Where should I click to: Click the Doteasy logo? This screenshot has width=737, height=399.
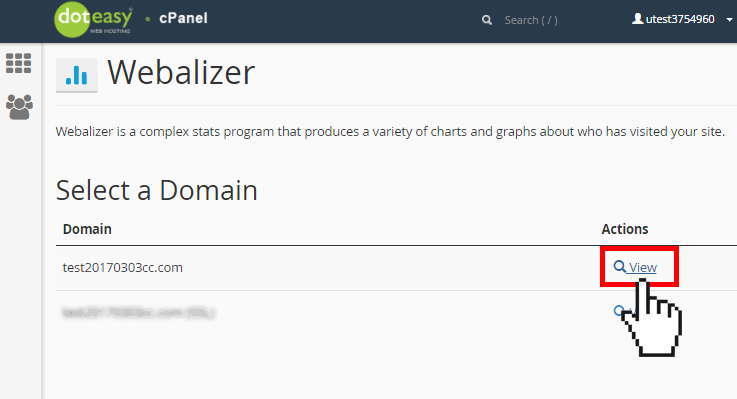pyautogui.click(x=93, y=19)
